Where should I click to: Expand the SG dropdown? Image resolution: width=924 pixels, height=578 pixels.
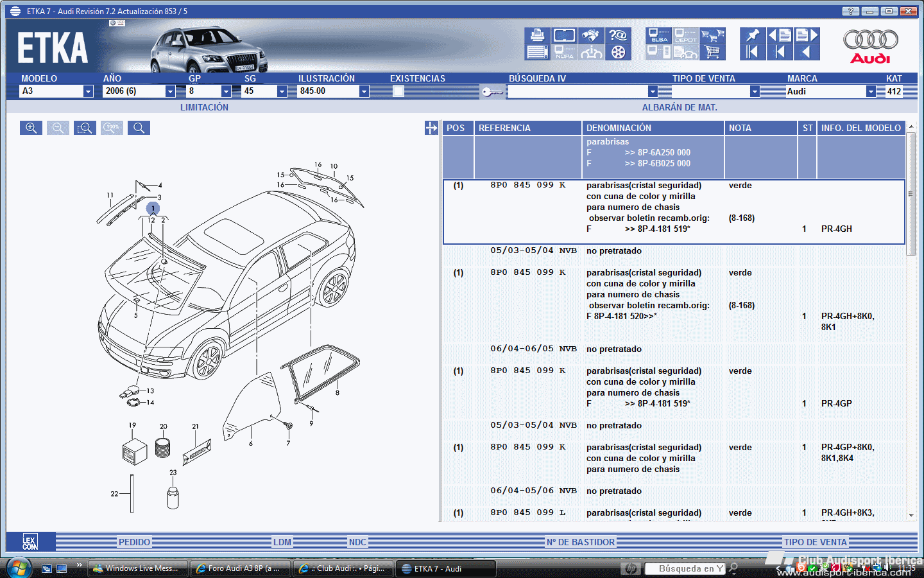coord(282,91)
